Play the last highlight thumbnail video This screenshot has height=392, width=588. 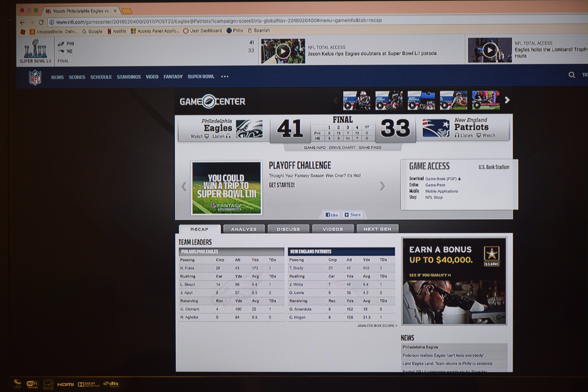[x=486, y=100]
